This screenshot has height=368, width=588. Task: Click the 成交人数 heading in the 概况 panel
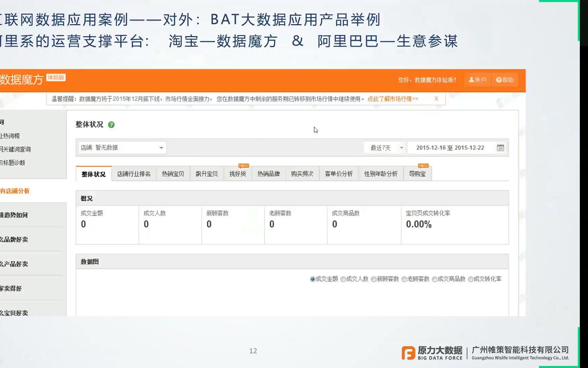pos(154,213)
